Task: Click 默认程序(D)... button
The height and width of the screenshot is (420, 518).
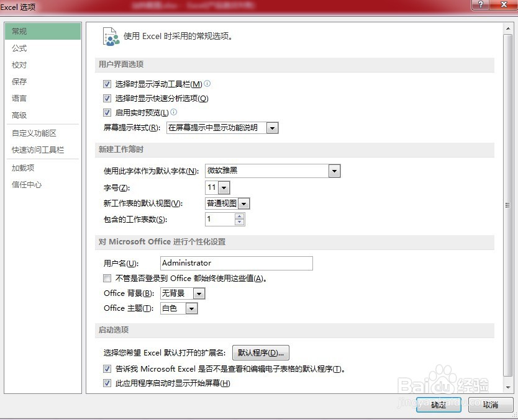Action: 261,353
